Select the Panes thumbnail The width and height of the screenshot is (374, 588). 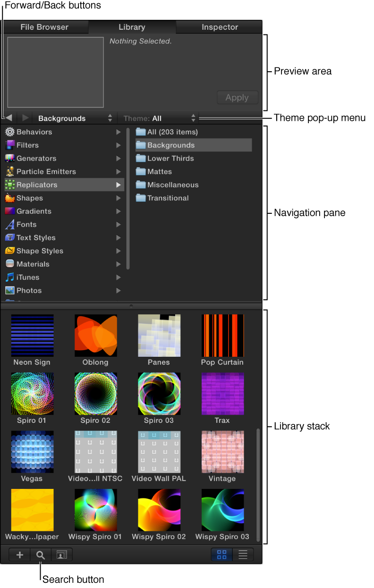159,336
